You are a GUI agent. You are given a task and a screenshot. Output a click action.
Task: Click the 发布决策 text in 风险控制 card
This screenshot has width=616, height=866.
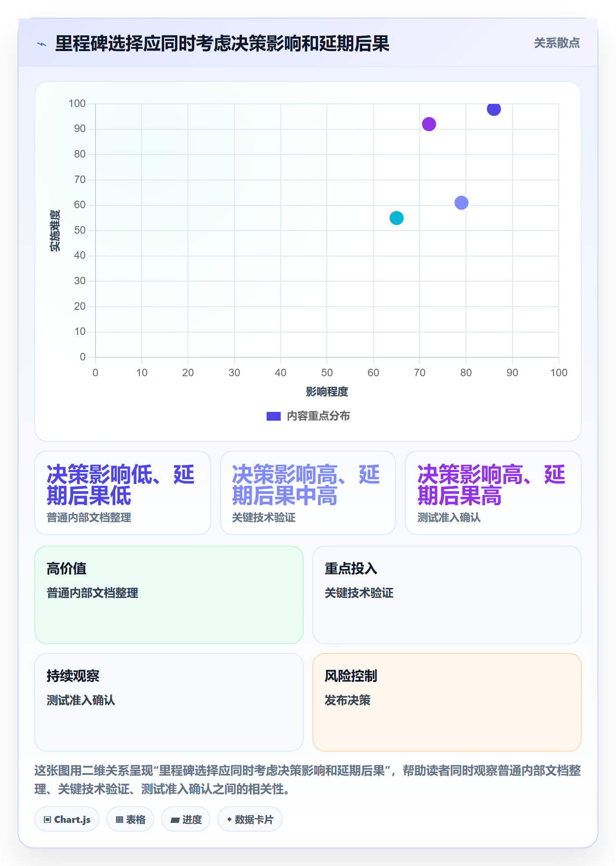tap(348, 700)
